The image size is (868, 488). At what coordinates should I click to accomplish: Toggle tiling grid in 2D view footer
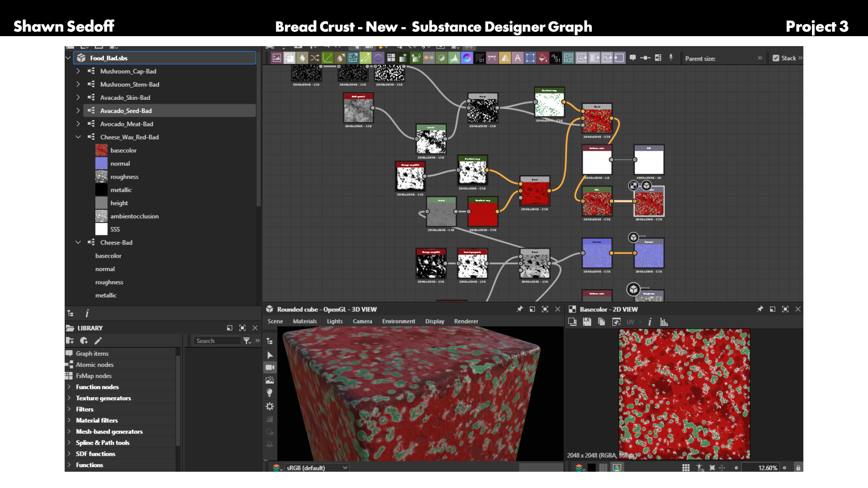click(686, 468)
